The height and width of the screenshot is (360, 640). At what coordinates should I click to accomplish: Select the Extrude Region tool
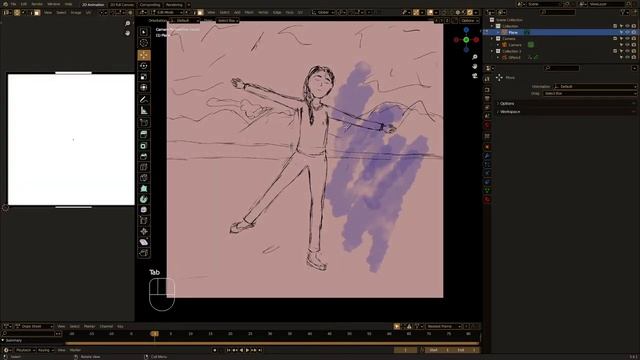pyautogui.click(x=144, y=134)
